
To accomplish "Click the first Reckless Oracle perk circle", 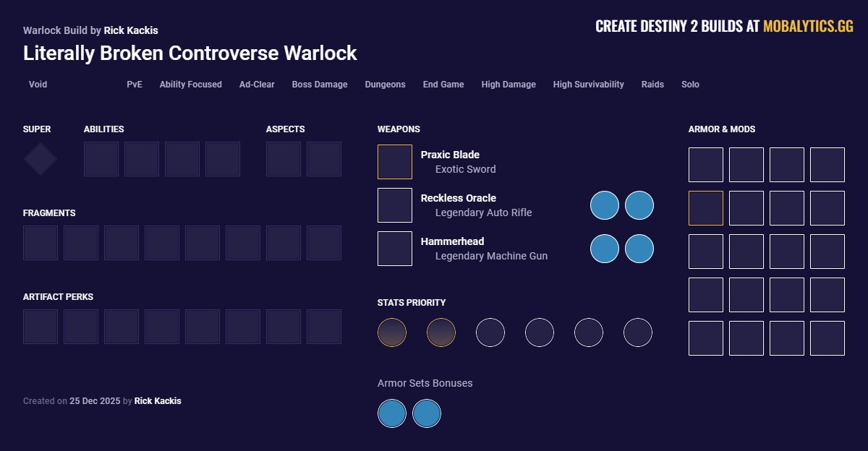I will (x=604, y=205).
